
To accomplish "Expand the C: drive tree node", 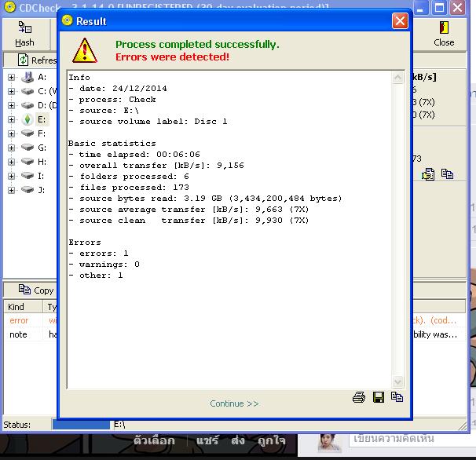I will click(11, 91).
